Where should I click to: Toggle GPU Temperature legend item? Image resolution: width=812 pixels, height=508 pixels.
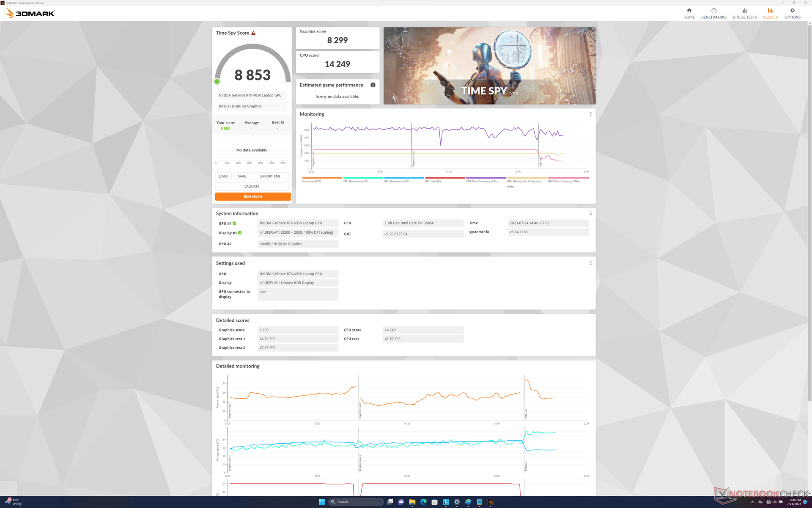(404, 180)
